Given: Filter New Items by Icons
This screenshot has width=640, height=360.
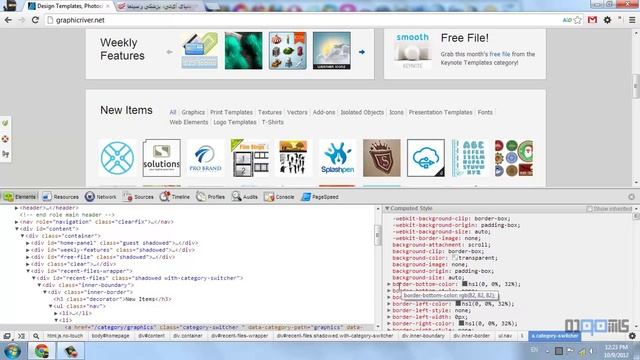Looking at the screenshot, I should (x=396, y=112).
